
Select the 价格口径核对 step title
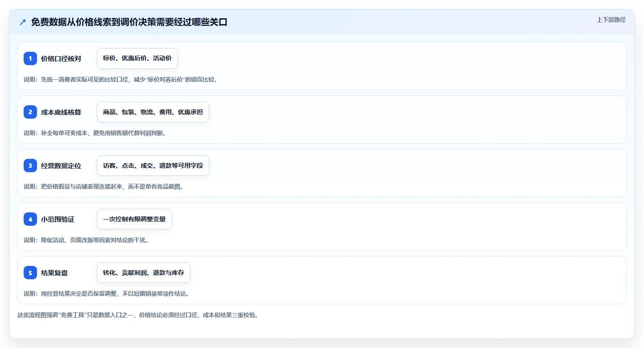click(x=61, y=58)
